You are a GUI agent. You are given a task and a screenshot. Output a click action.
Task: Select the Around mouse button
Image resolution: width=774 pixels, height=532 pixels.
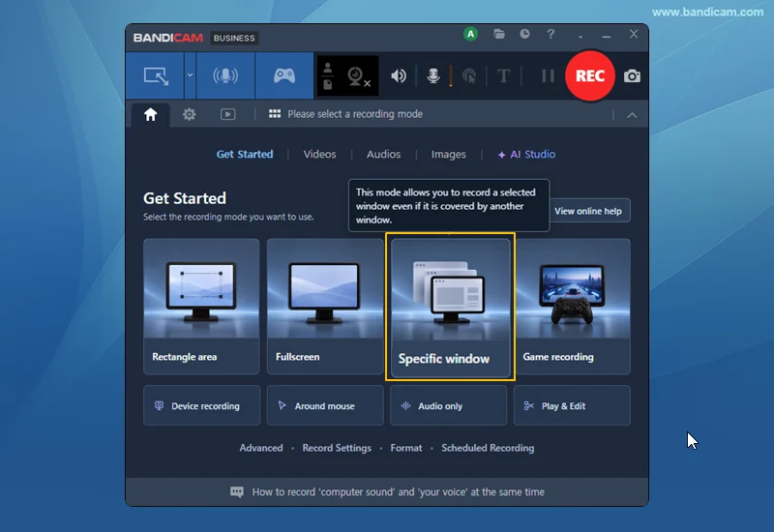coord(325,405)
